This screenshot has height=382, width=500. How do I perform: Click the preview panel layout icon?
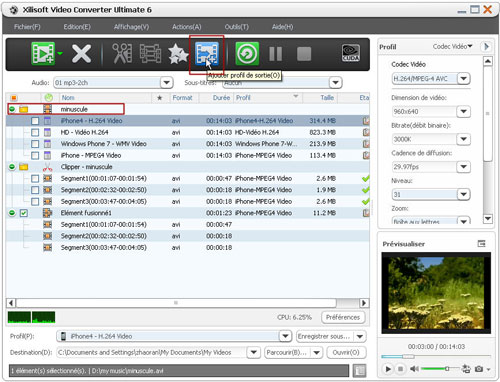tap(481, 244)
